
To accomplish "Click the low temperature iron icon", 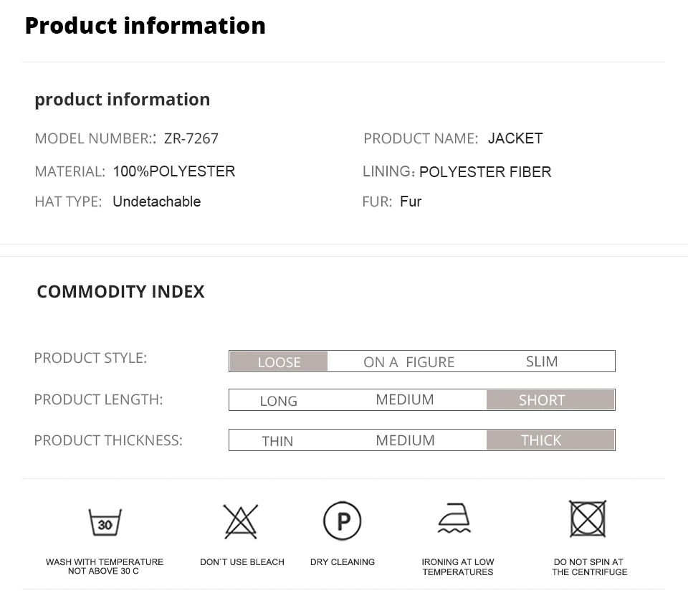I will [455, 518].
